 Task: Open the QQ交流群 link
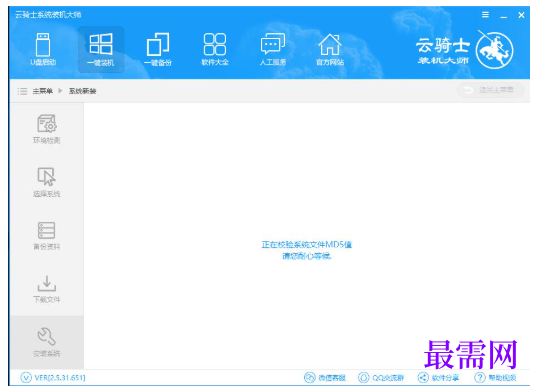point(381,377)
